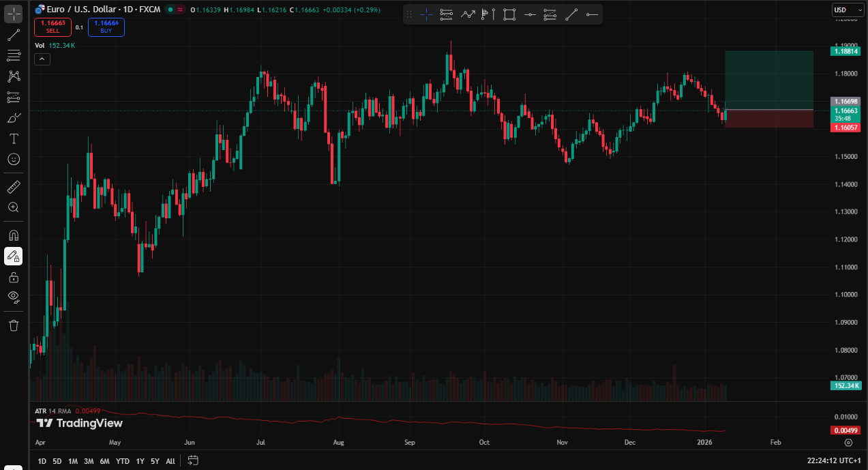Expand the Volume panel with the caret
This screenshot has width=868, height=470.
tap(42, 59)
